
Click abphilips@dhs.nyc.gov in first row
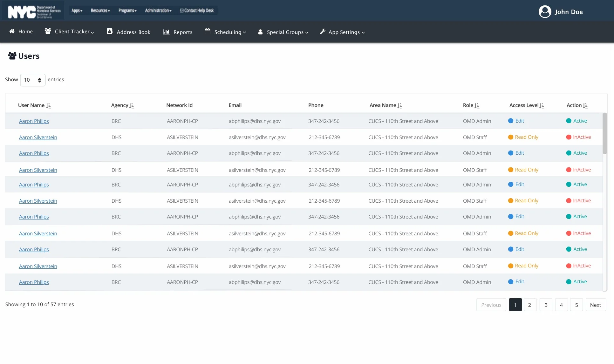(255, 121)
